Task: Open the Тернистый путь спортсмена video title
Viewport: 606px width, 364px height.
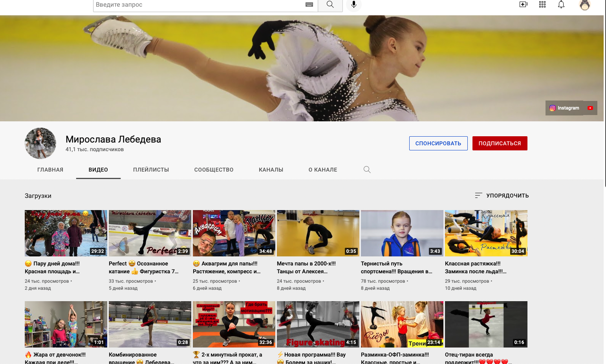Action: [397, 267]
